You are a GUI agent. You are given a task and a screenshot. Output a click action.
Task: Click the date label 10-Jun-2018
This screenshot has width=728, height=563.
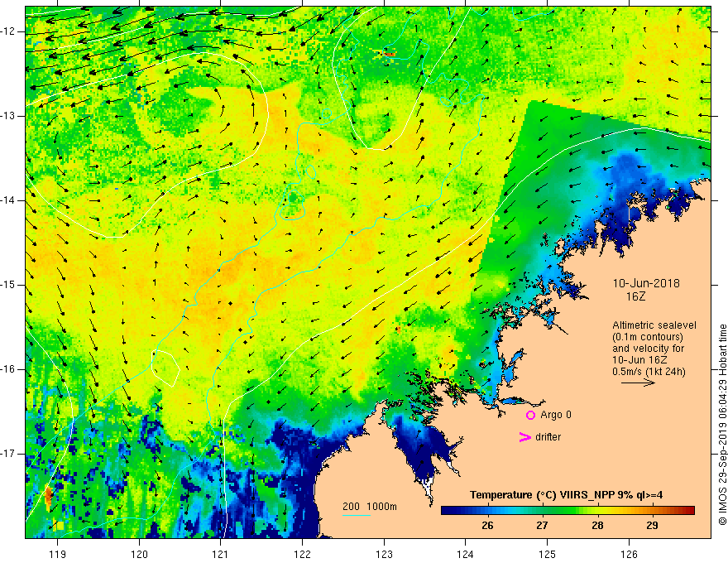point(646,283)
